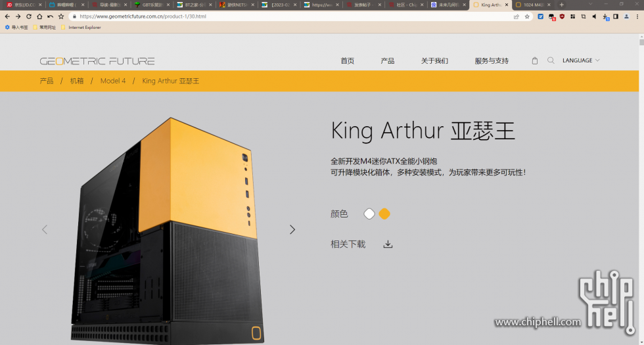The width and height of the screenshot is (644, 345).
Task: Click the speaker mute extension icon
Action: pos(594,16)
